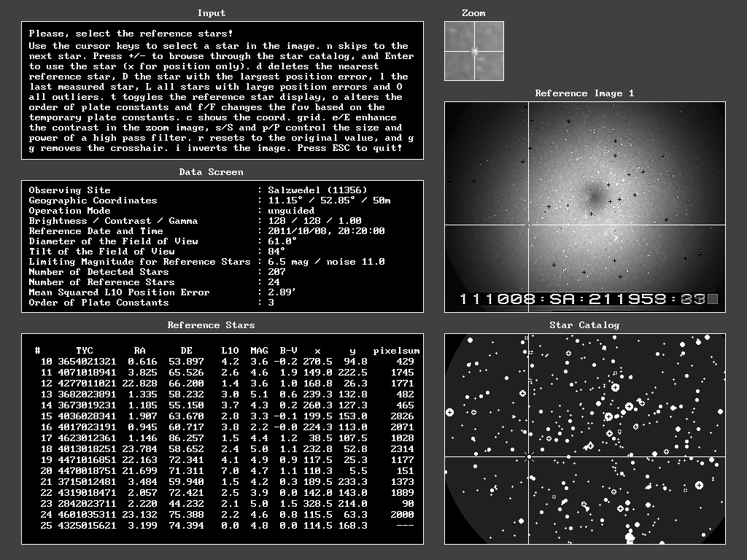
Task: Click the Zoom preview thumbnail
Action: [474, 50]
